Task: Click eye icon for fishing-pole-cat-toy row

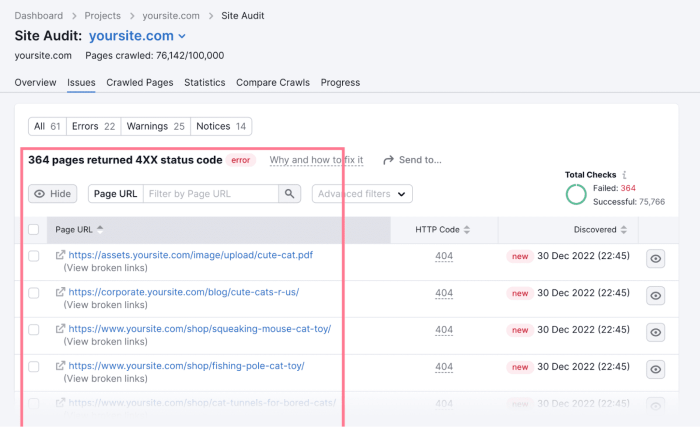Action: [x=655, y=369]
